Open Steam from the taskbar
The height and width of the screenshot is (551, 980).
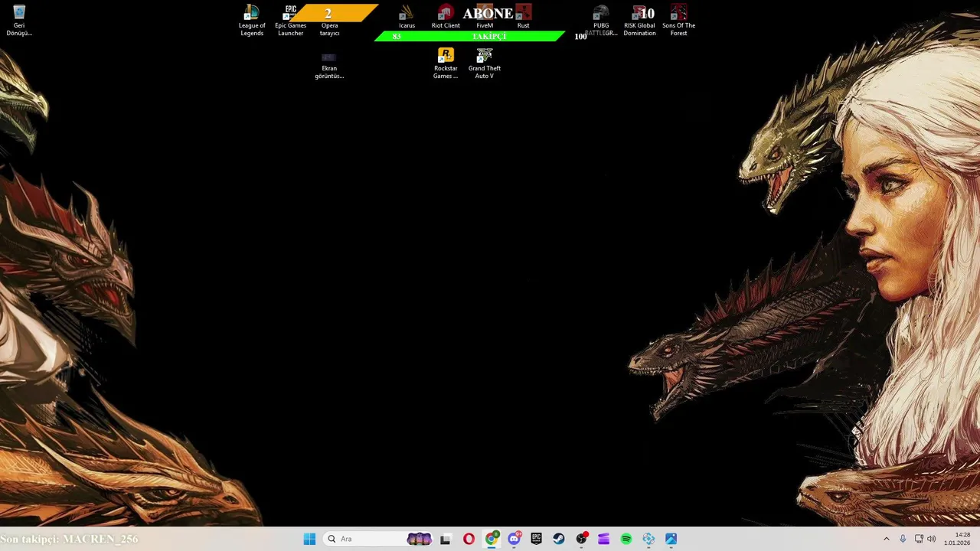coord(559,539)
